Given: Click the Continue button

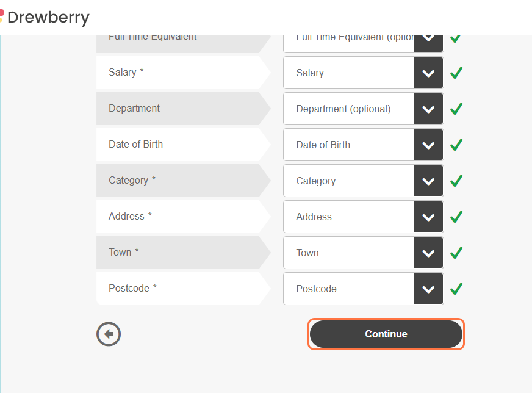Looking at the screenshot, I should pyautogui.click(x=386, y=334).
